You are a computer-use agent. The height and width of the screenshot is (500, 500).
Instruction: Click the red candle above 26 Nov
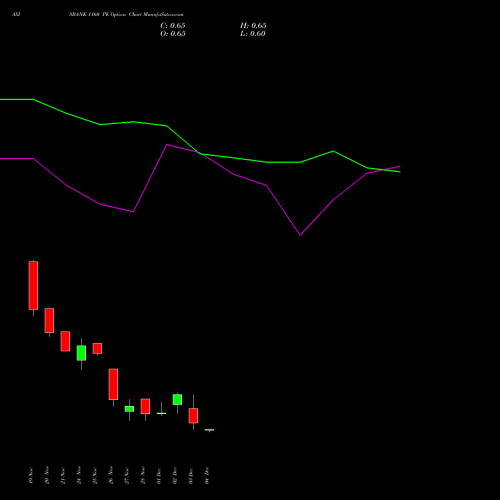click(113, 384)
